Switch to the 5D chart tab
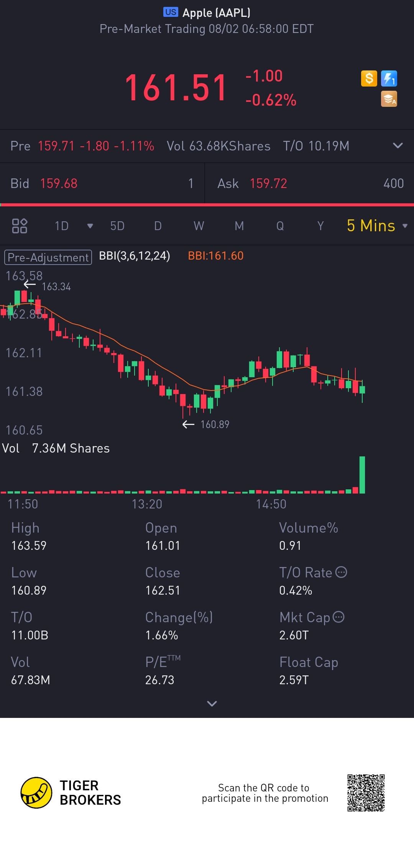Image resolution: width=414 pixels, height=868 pixels. pyautogui.click(x=117, y=226)
